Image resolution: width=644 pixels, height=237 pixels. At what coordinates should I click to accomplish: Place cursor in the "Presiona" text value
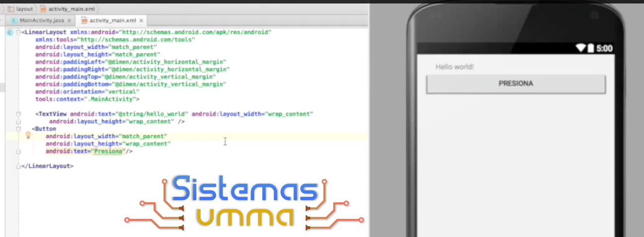click(x=108, y=151)
